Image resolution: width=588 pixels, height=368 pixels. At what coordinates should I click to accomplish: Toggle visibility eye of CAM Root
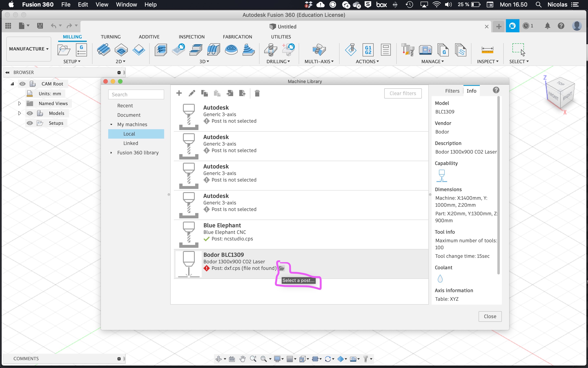click(x=22, y=84)
